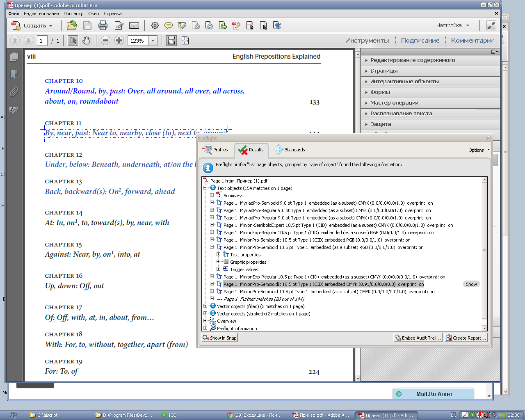Screen dimensions: 525x420
Task: Open the Комментарии pane
Action: click(472, 41)
